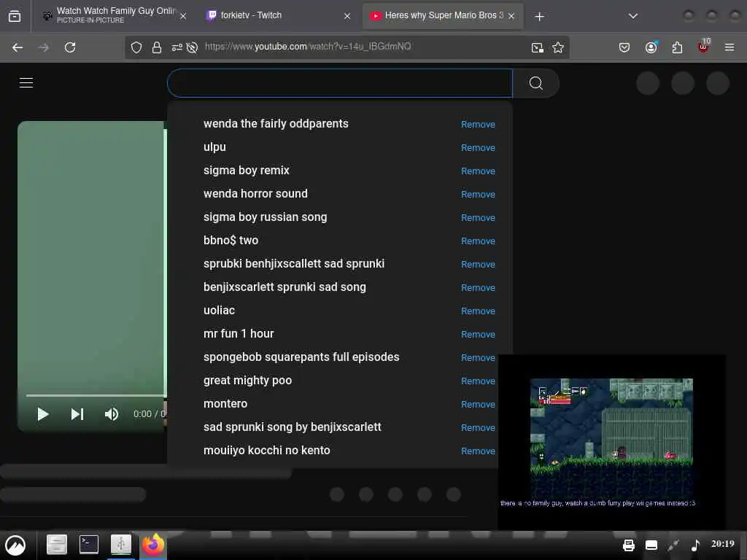Viewport: 747px width, 560px height.
Task: Open the extensions puzzle icon
Action: tap(677, 47)
